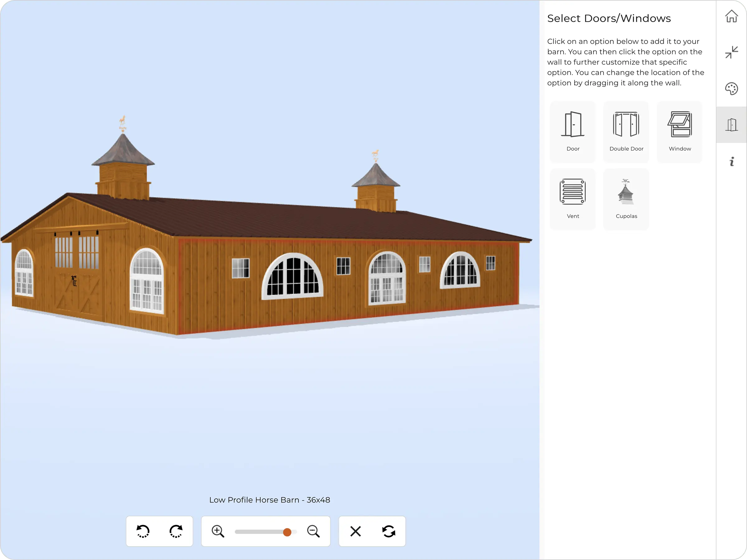Add a Door option
The image size is (747, 560).
coord(572,132)
